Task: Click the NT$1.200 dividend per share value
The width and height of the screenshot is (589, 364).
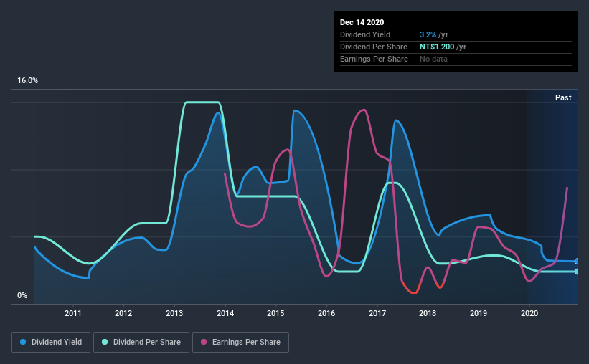Action: pyautogui.click(x=437, y=47)
